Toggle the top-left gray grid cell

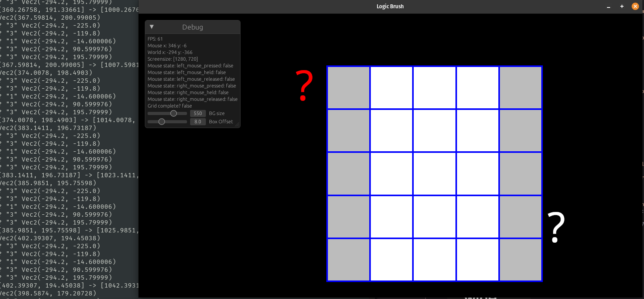pyautogui.click(x=348, y=87)
